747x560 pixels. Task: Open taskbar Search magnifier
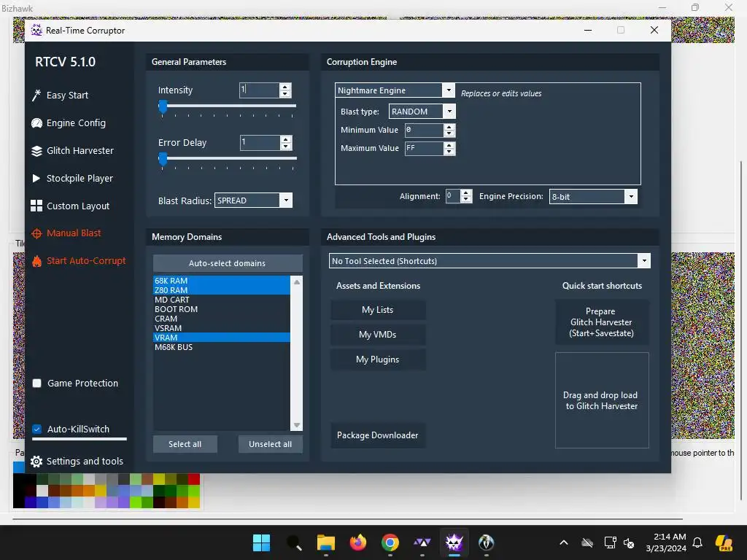pos(294,542)
